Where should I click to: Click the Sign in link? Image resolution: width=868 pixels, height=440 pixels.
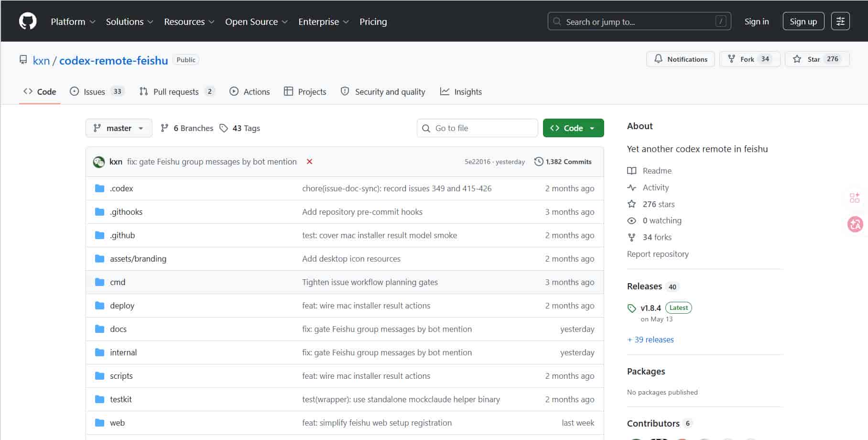coord(757,22)
